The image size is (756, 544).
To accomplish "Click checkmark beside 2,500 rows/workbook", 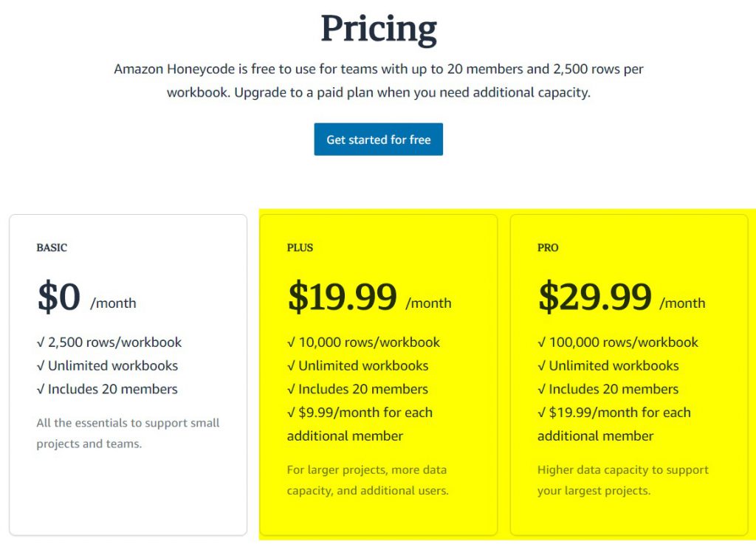I will [41, 342].
